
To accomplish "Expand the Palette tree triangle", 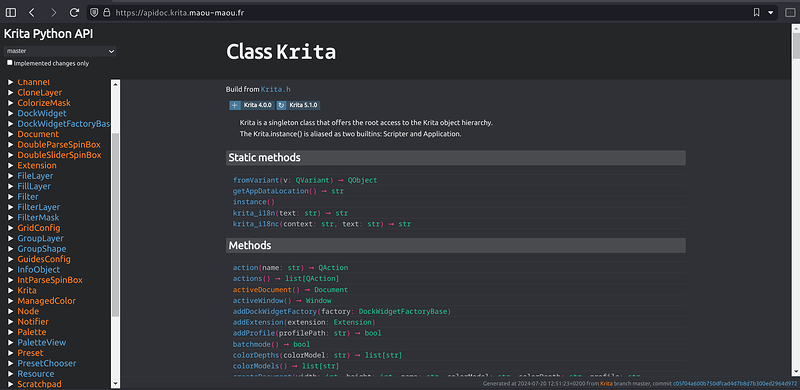I will pos(11,332).
